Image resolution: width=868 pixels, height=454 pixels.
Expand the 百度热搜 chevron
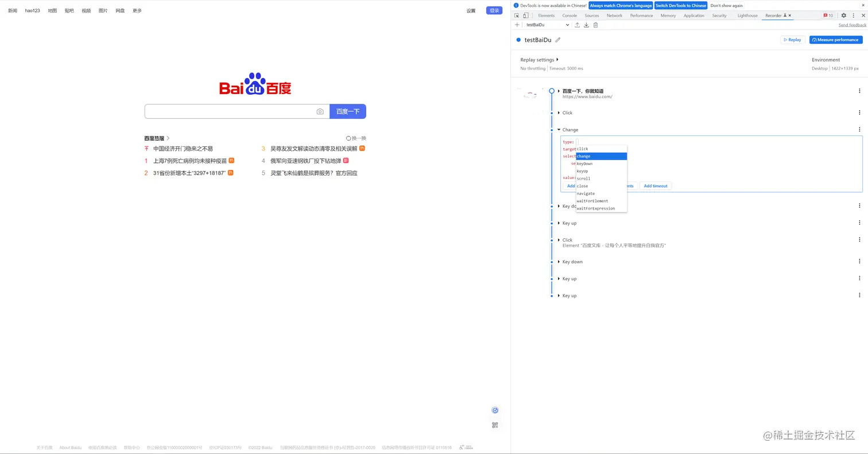tap(168, 138)
